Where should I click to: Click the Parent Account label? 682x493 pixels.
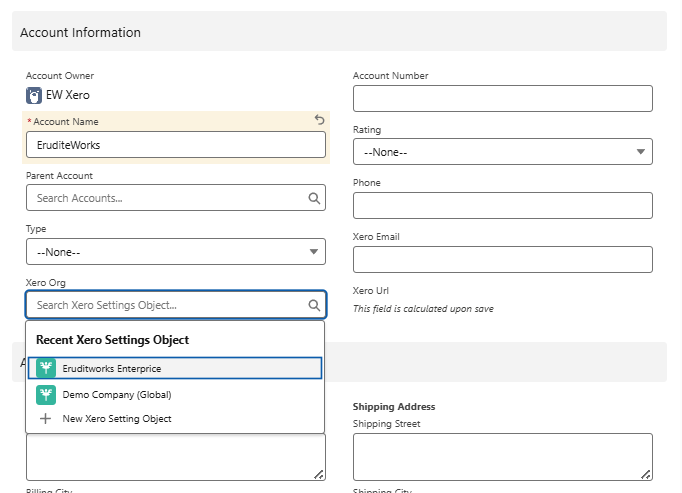click(59, 176)
